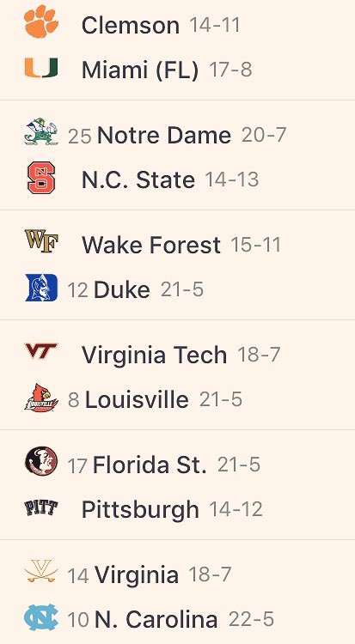Tap the Clemson tiger paw logo
Screen dimensions: 355x644
point(41,21)
